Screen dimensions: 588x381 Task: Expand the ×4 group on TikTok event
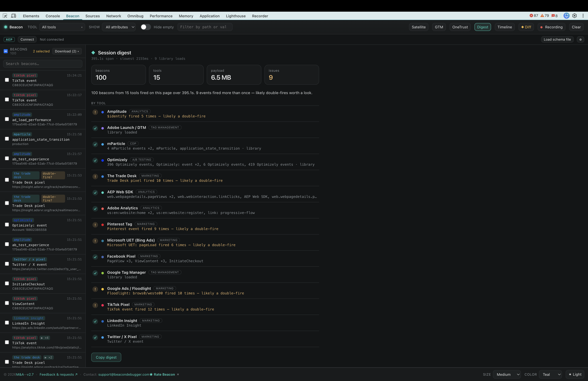pyautogui.click(x=45, y=338)
